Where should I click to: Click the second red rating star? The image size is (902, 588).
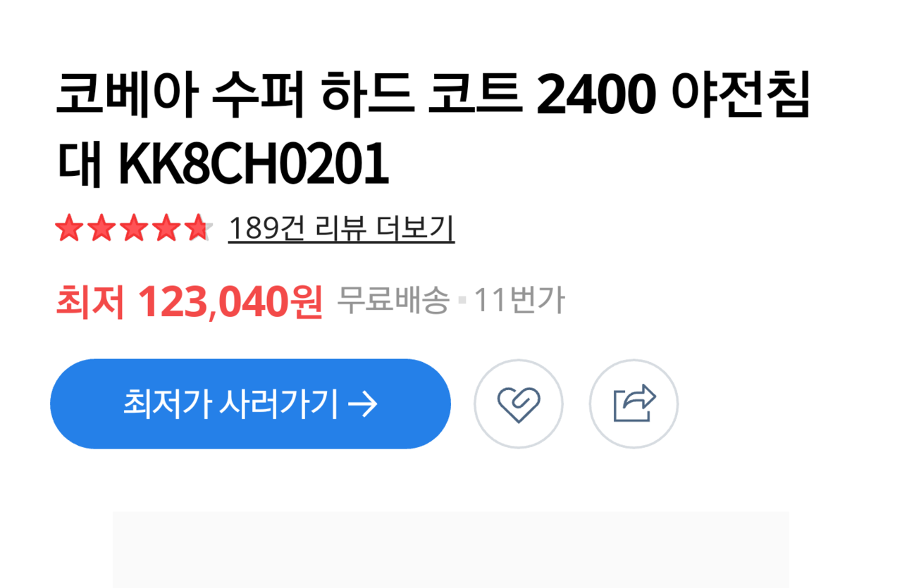(x=101, y=228)
